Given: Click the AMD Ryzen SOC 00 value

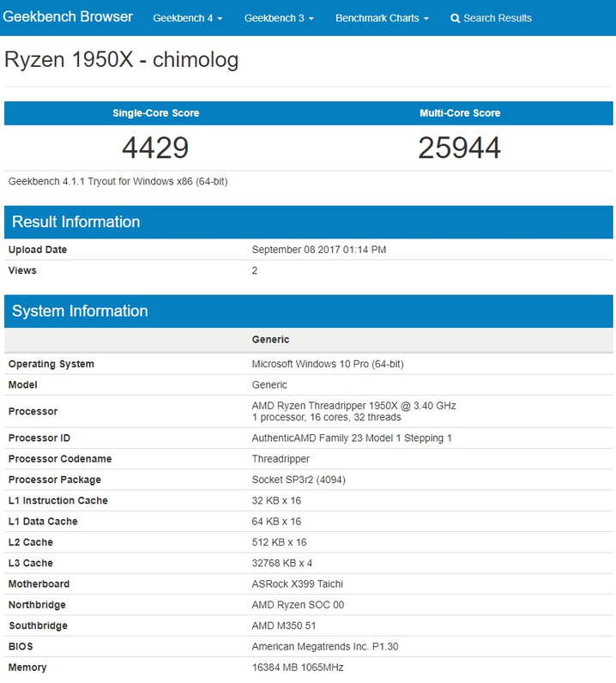Looking at the screenshot, I should 298,605.
